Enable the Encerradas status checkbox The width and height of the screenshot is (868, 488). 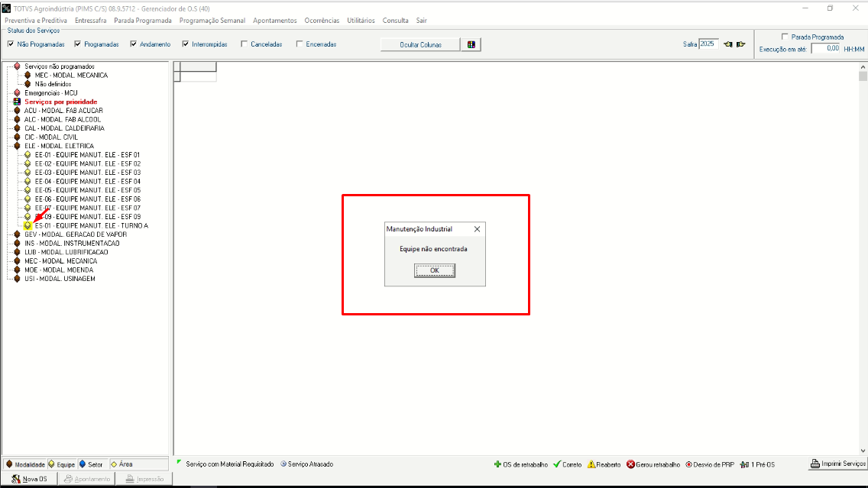pos(300,44)
